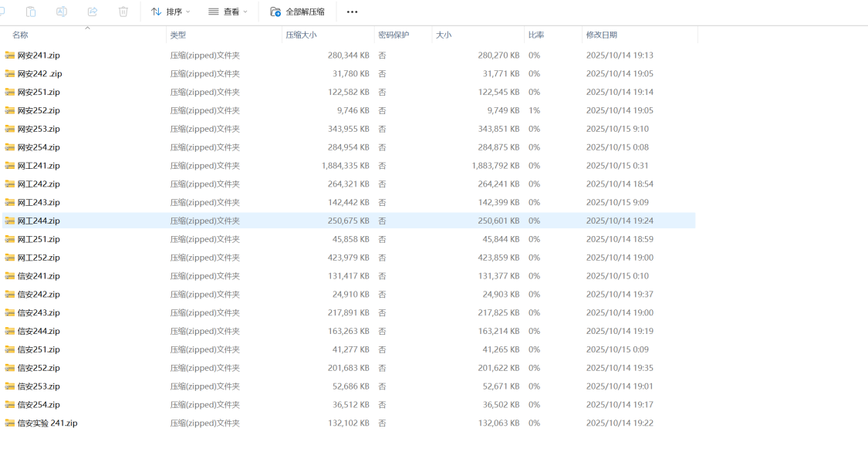Open the 排序 sort dropdown

click(170, 12)
